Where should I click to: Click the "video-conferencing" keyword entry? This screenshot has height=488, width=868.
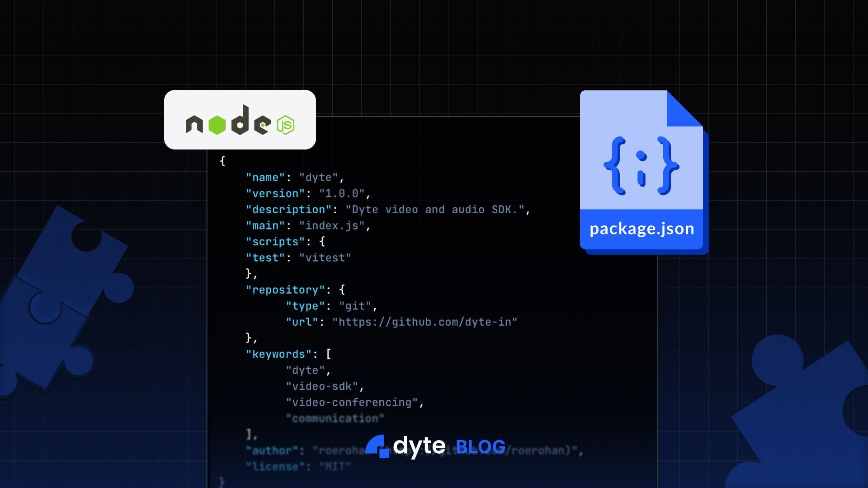point(352,403)
